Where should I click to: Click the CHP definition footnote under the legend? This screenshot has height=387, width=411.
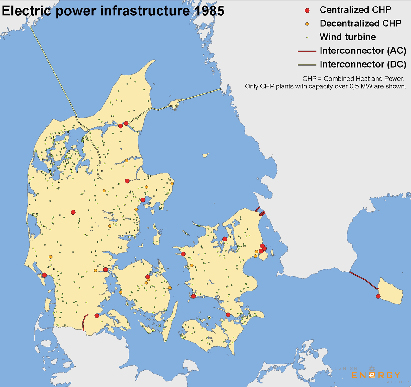(353, 79)
